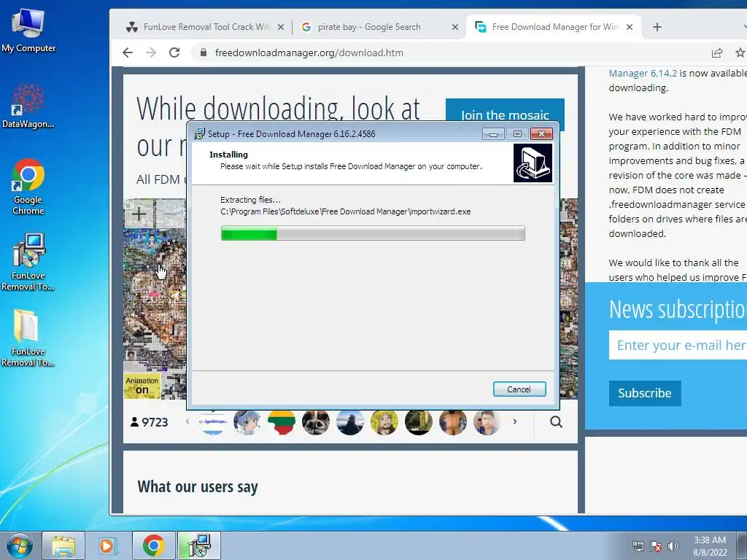This screenshot has height=560, width=747.
Task: Close the Free Download Manager tab
Action: 630,27
